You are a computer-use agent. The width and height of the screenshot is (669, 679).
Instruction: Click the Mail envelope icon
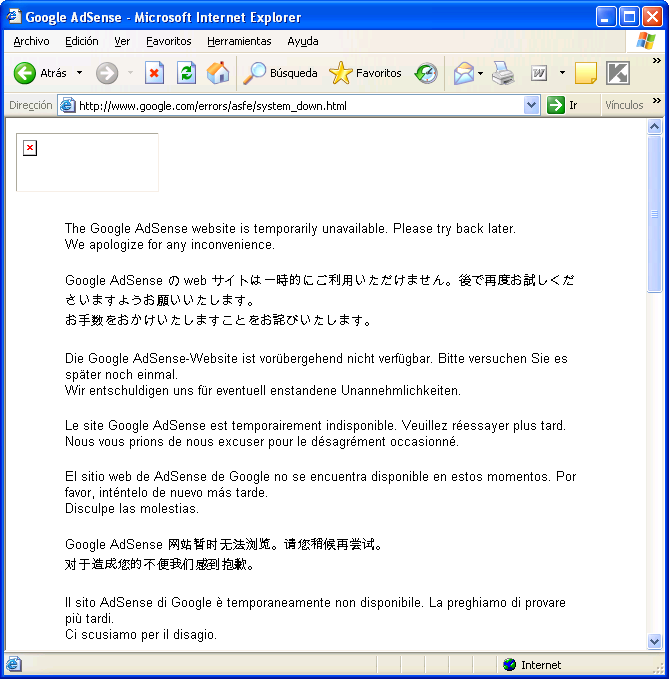coord(464,73)
